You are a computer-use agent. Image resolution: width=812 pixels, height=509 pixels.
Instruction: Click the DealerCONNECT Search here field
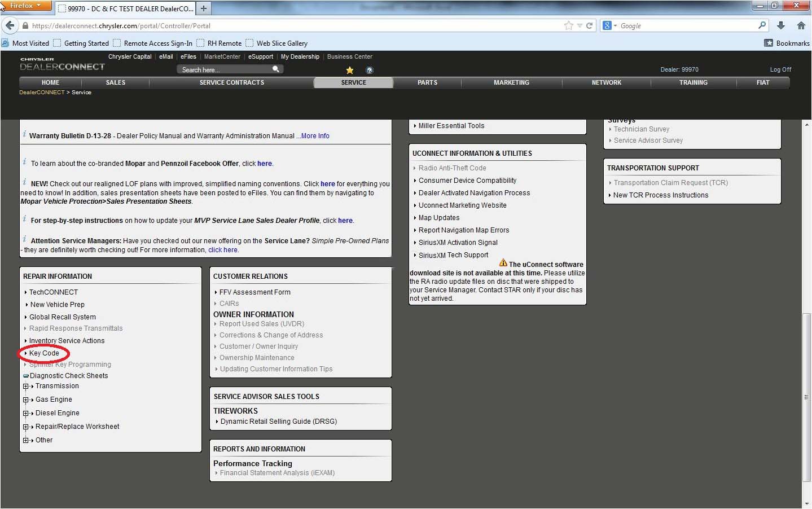[x=224, y=69]
